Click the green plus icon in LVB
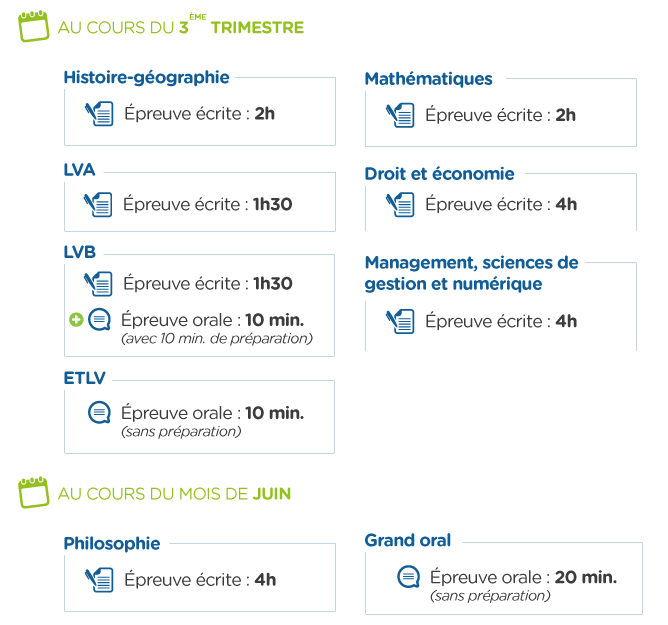Viewport: 668px width, 625px height. pyautogui.click(x=76, y=320)
